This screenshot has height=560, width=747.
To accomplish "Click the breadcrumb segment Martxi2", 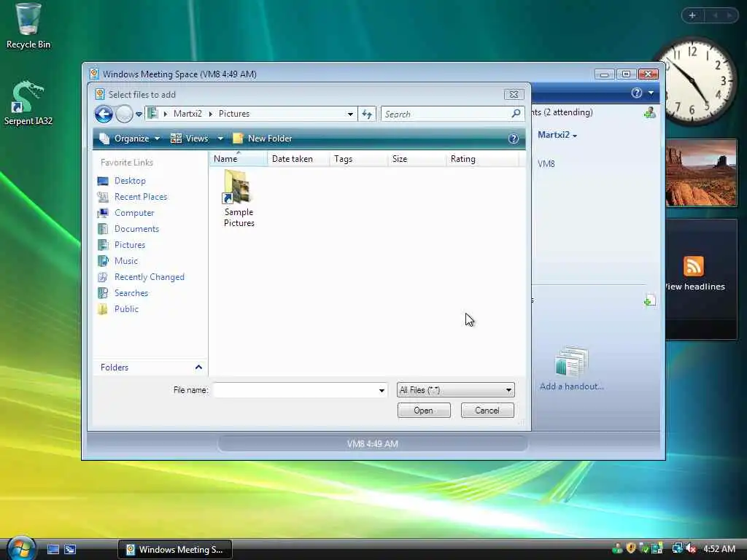I will click(x=187, y=114).
